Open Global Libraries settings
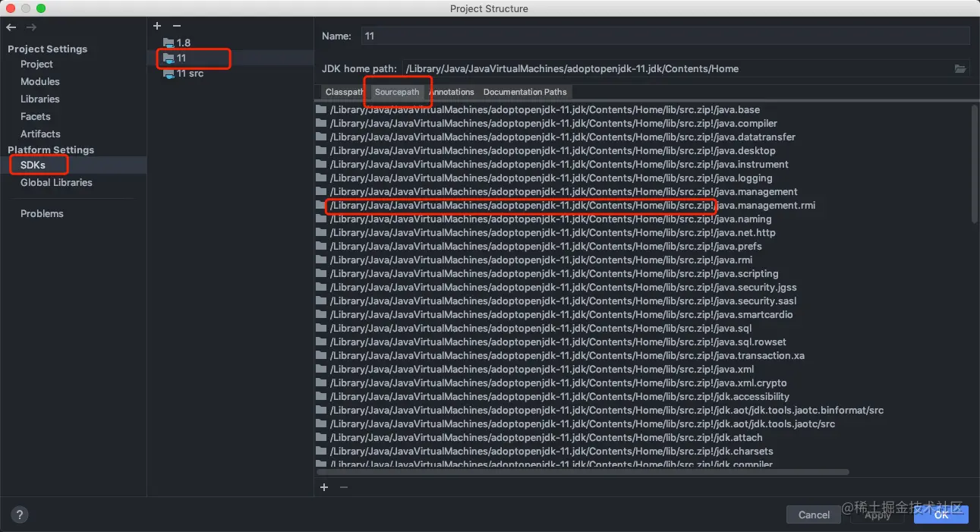 tap(56, 182)
